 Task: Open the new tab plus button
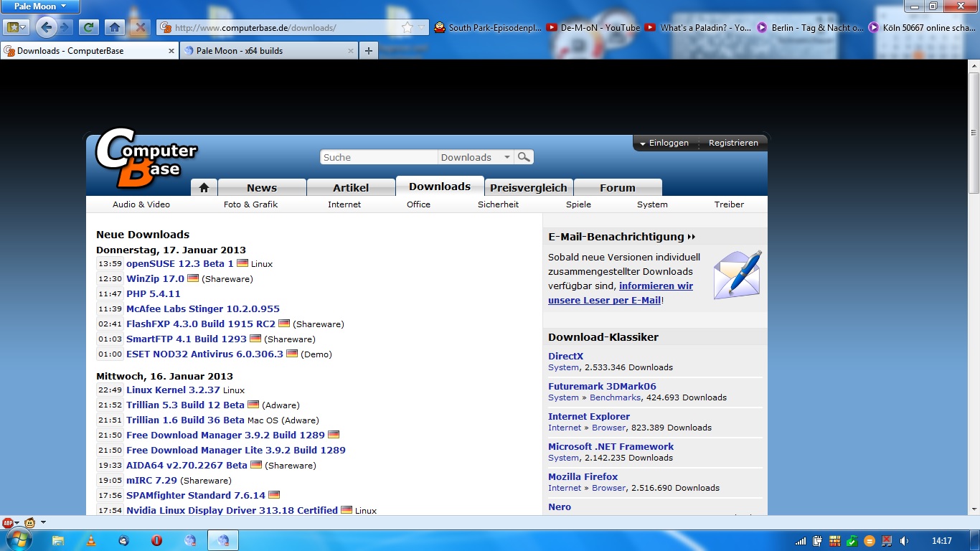(x=369, y=50)
